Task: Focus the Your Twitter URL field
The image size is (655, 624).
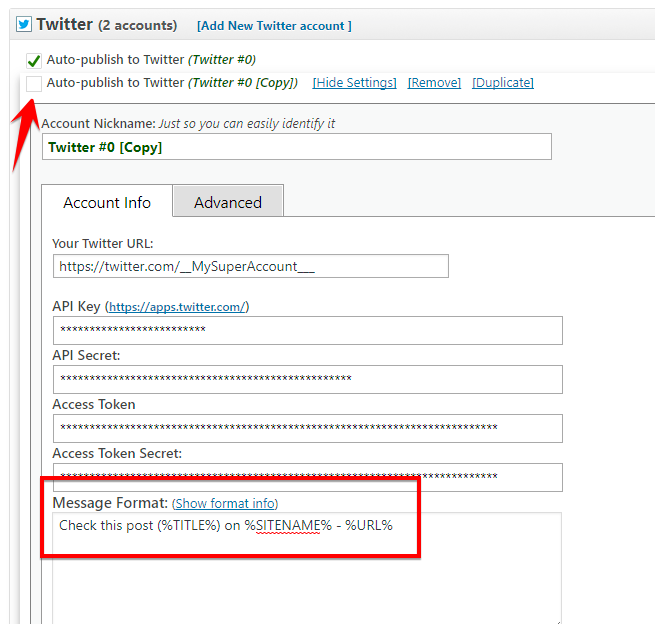Action: click(x=250, y=266)
